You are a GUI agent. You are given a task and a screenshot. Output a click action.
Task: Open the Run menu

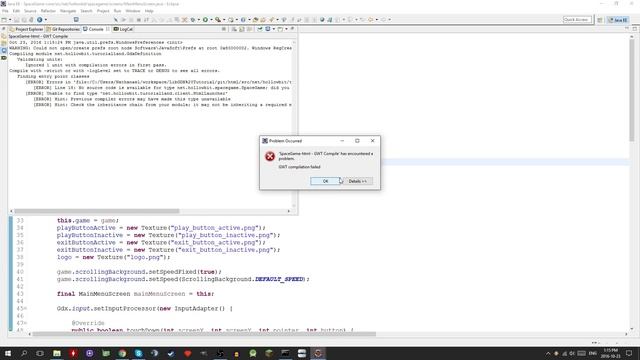pyautogui.click(x=118, y=11)
